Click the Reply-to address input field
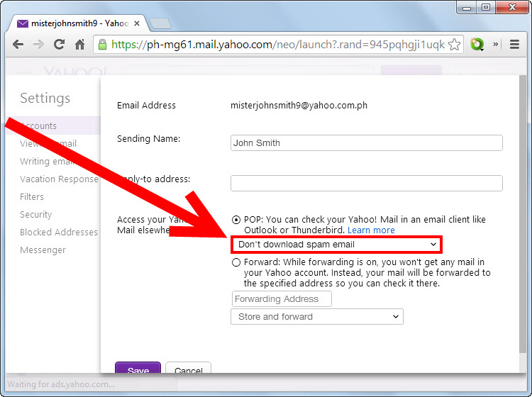532x397 pixels. [x=367, y=183]
